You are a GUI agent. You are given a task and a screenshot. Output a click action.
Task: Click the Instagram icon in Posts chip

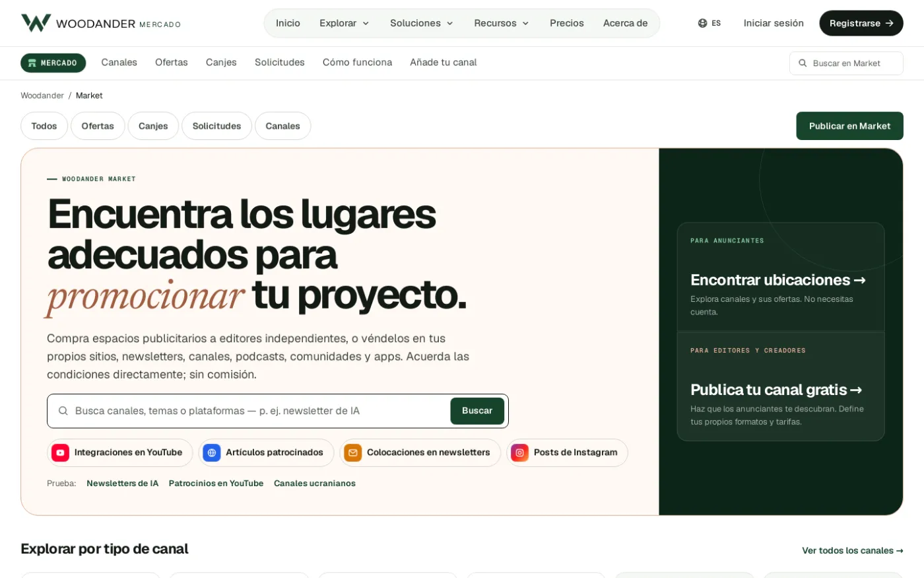pos(520,452)
